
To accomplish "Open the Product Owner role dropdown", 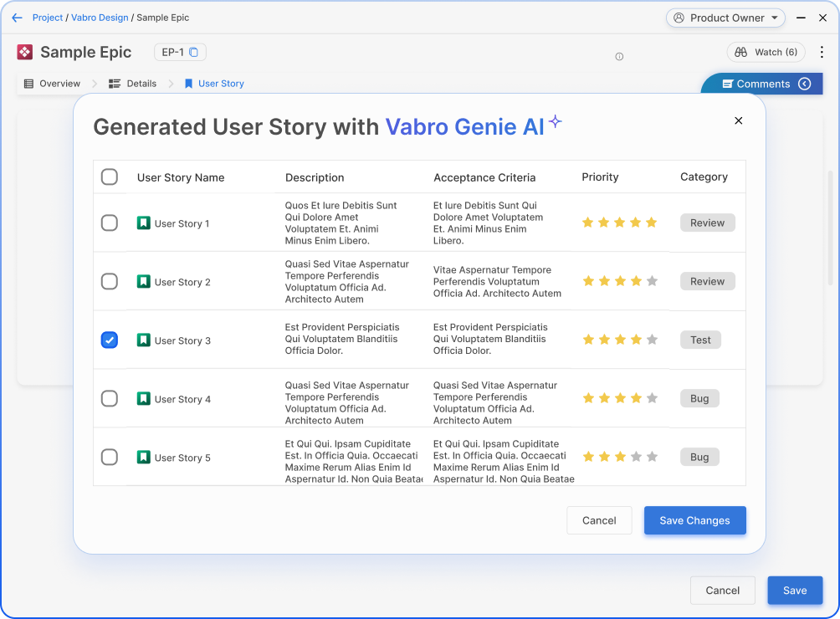I will click(x=725, y=18).
